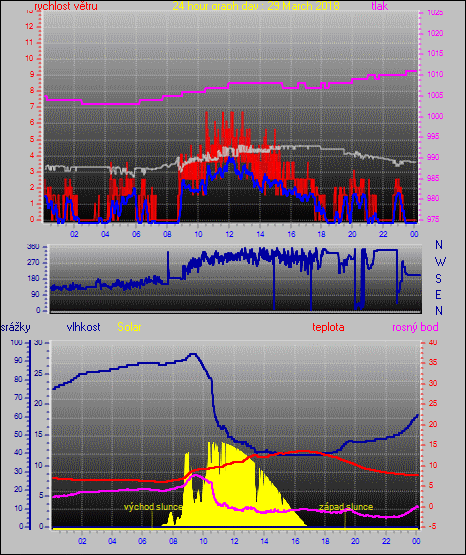Click the 10 hour label under bottom chart
Screen dimensions: 466x555
click(x=203, y=541)
